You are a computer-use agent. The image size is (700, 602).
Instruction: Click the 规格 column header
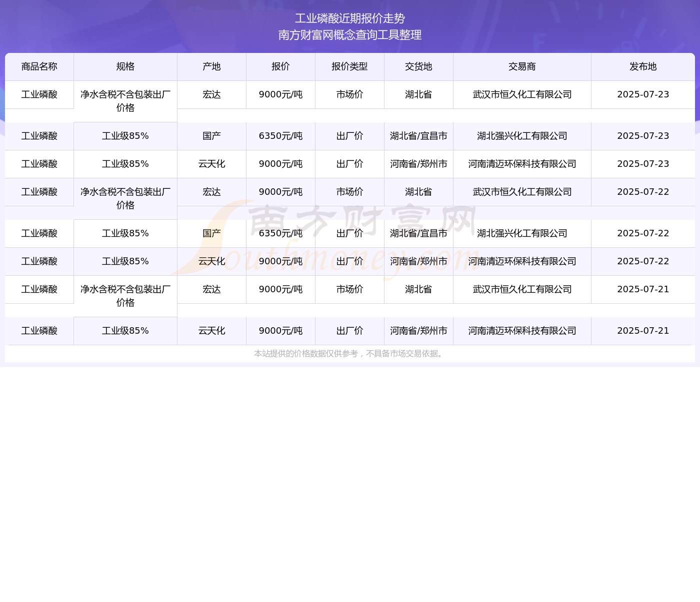125,66
